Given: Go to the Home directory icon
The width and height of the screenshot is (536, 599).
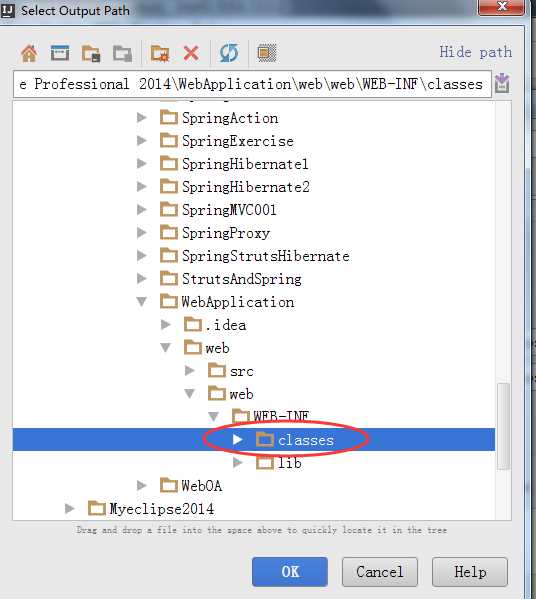Looking at the screenshot, I should coord(29,53).
